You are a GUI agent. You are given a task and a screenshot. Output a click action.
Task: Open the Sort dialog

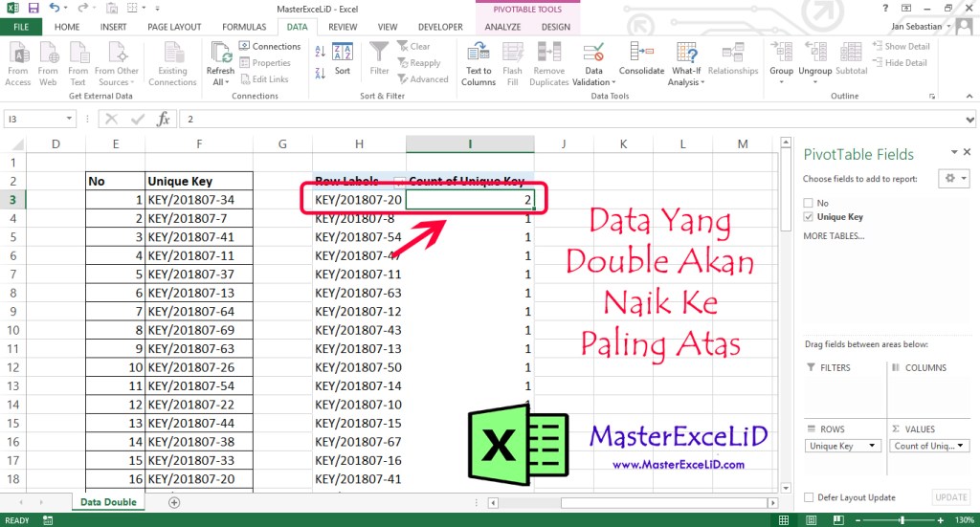(x=343, y=59)
